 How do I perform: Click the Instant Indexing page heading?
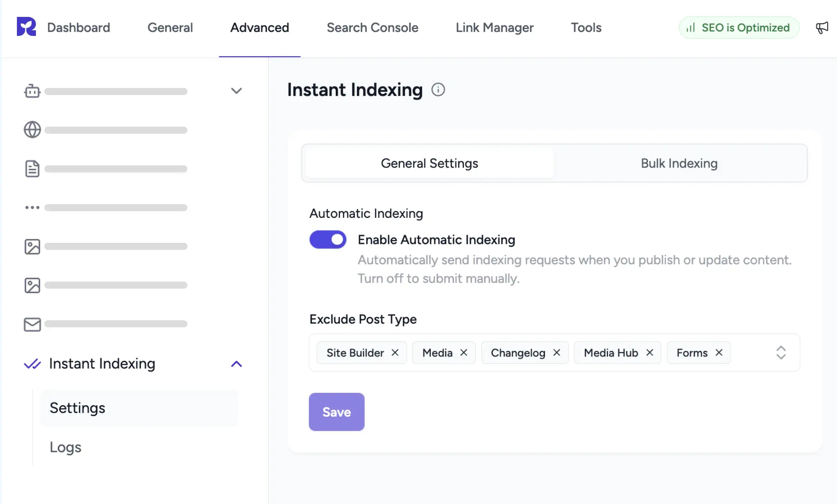click(x=355, y=89)
